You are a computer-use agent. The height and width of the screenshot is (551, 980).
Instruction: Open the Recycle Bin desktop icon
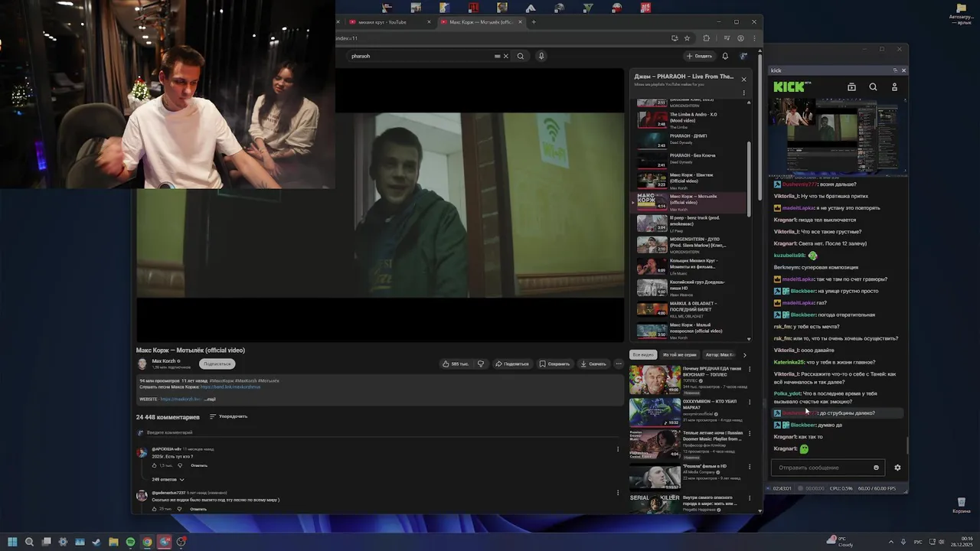tap(961, 505)
